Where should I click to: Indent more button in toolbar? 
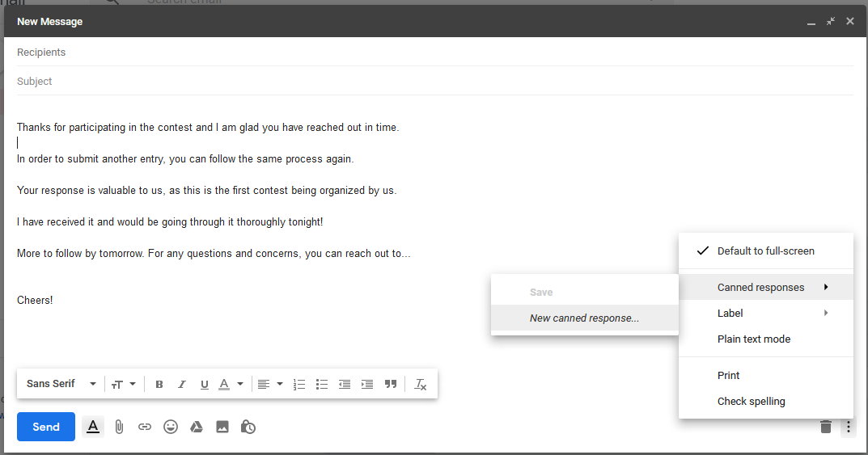[x=367, y=384]
